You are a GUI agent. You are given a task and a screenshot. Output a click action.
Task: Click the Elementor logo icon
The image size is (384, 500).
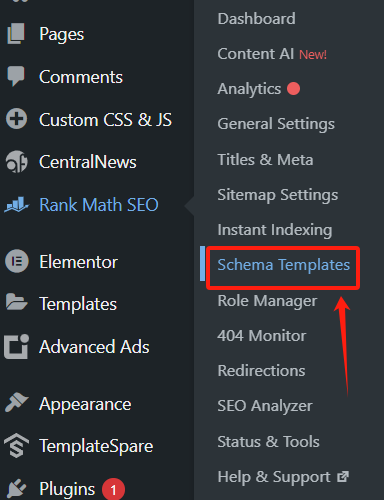[x=17, y=261]
